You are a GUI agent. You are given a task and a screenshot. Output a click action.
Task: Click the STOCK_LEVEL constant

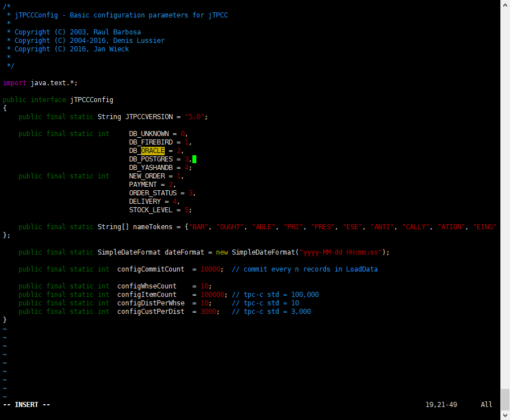point(151,210)
